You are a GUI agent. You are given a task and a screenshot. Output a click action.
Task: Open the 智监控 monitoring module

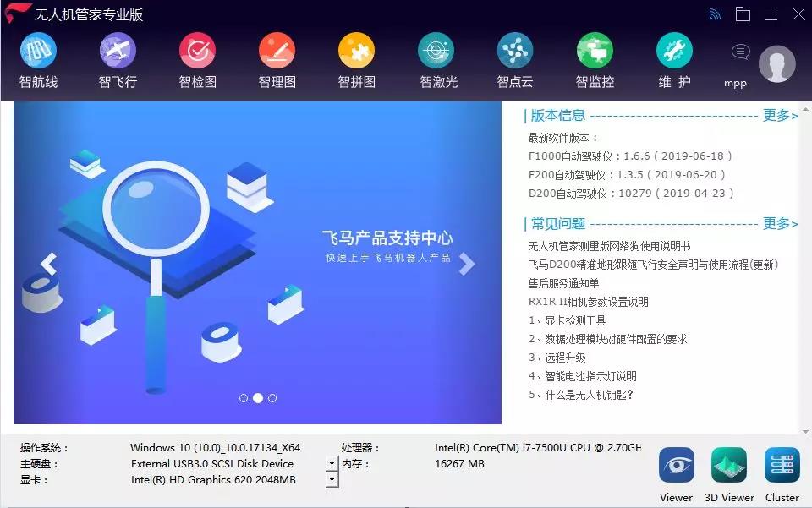point(595,52)
